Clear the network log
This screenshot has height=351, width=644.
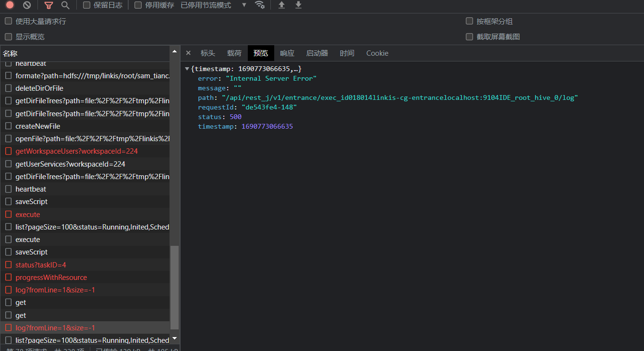27,5
